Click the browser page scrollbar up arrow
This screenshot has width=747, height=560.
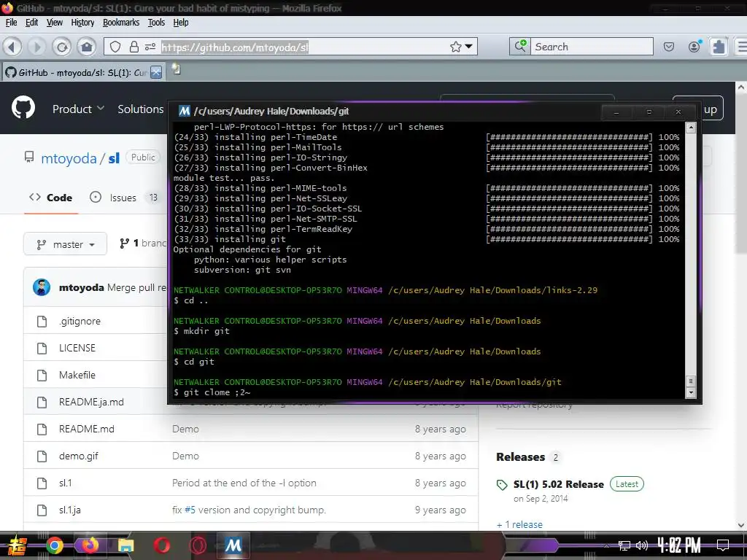click(x=741, y=87)
